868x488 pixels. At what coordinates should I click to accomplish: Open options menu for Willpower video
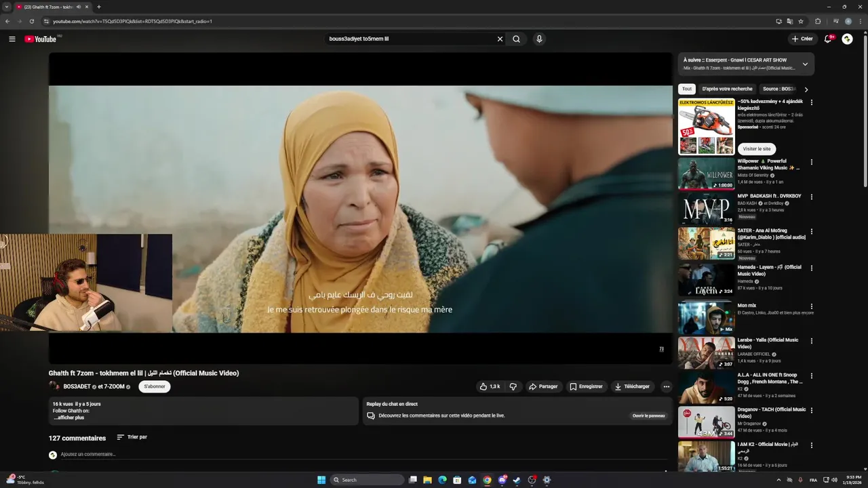pos(812,163)
